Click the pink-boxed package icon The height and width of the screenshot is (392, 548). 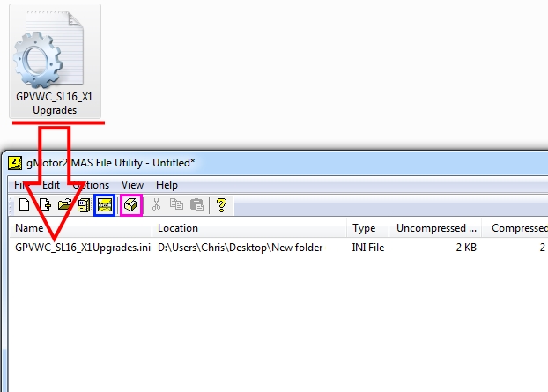pyautogui.click(x=130, y=205)
